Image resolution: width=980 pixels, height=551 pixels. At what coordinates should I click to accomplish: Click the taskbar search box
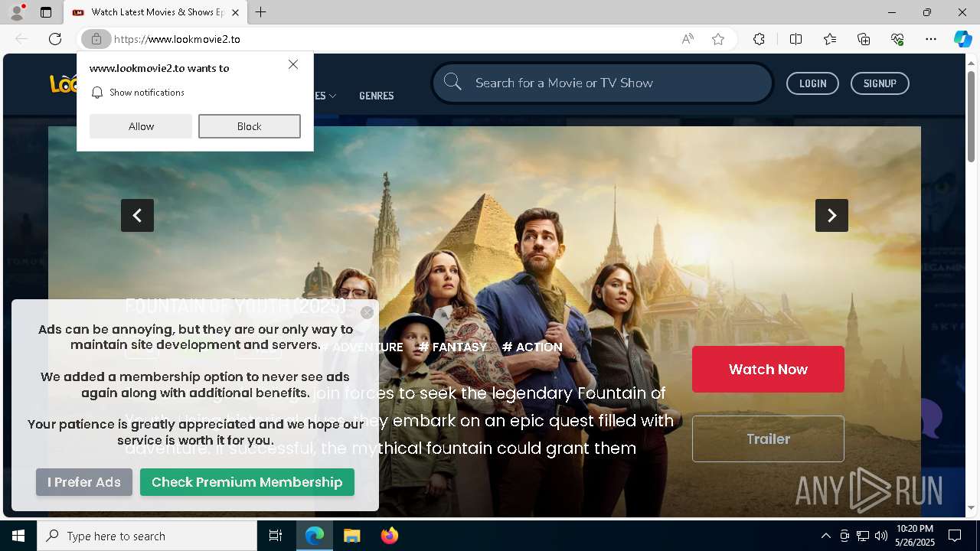147,536
